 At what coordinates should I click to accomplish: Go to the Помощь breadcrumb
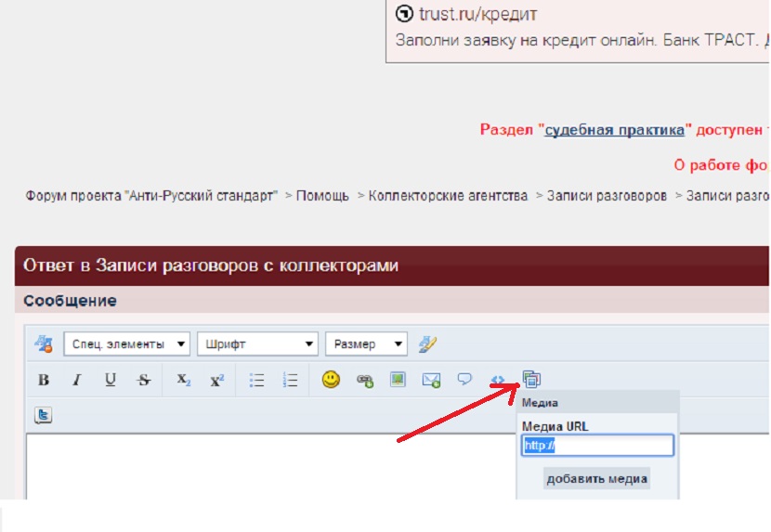point(322,196)
